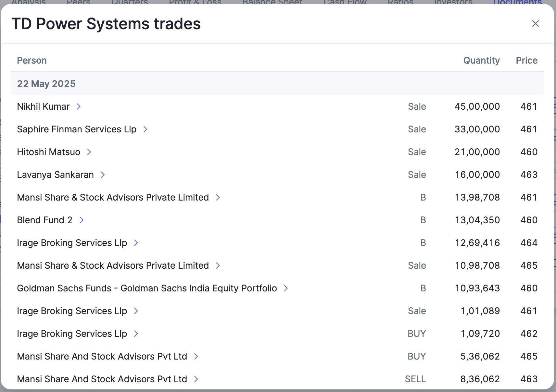
Task: Open Blend Fund 2 name link
Action: point(44,220)
